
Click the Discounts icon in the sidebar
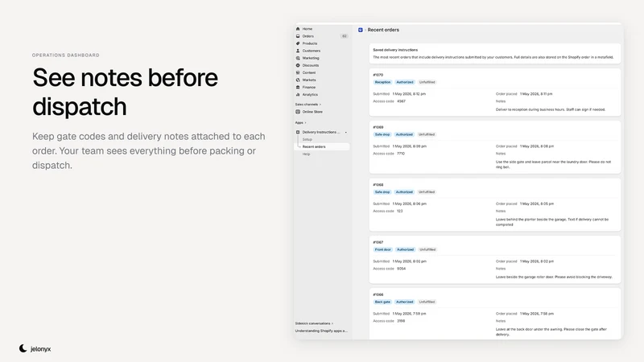(x=298, y=65)
